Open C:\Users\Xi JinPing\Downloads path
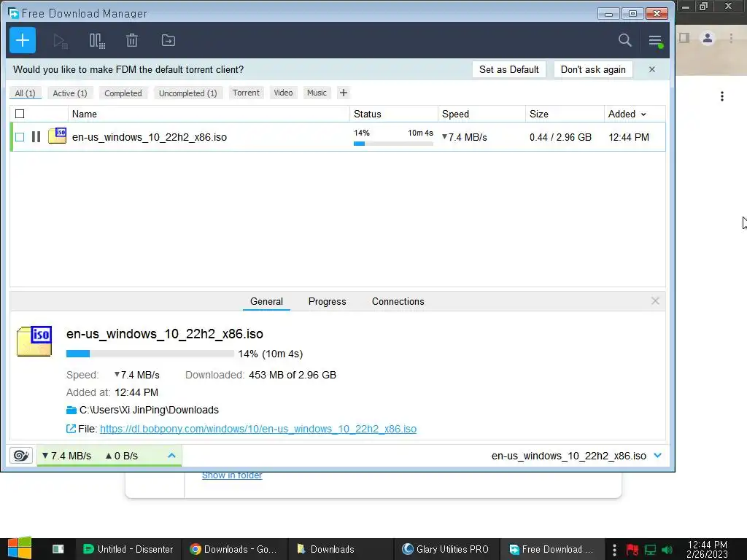The height and width of the screenshot is (560, 747). coord(149,410)
